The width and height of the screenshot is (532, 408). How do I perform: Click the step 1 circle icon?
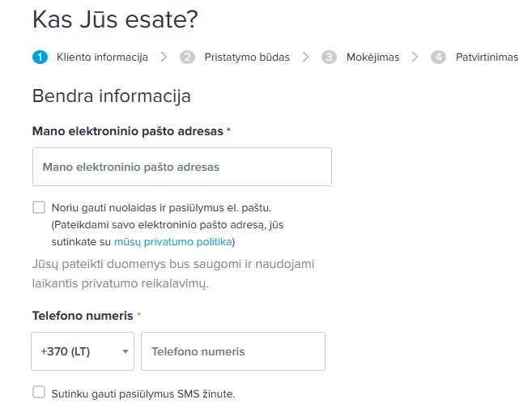[x=40, y=57]
